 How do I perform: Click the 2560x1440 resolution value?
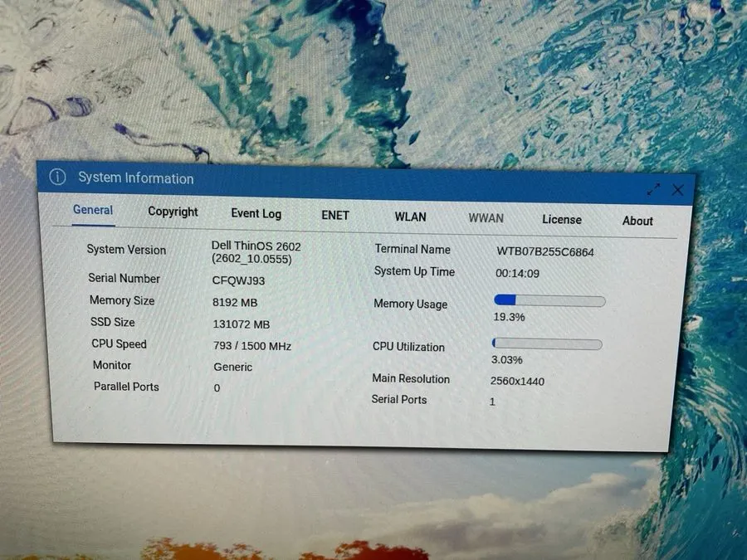517,381
